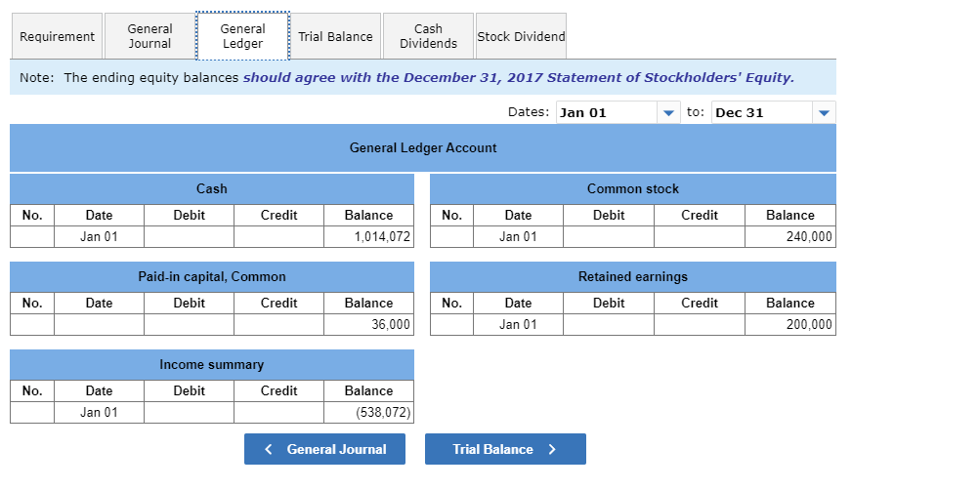Click Common stock balance 240,000

pos(790,237)
